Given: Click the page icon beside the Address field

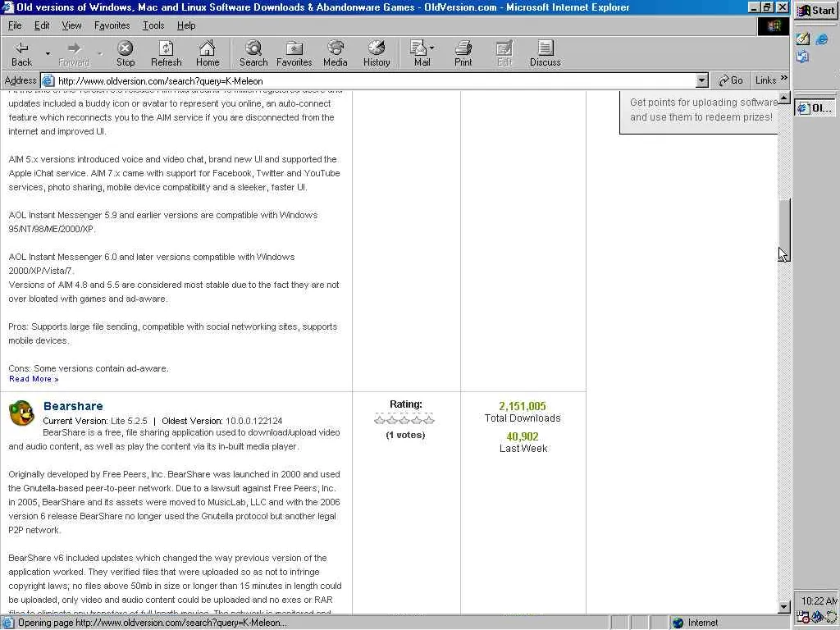Looking at the screenshot, I should pyautogui.click(x=48, y=81).
